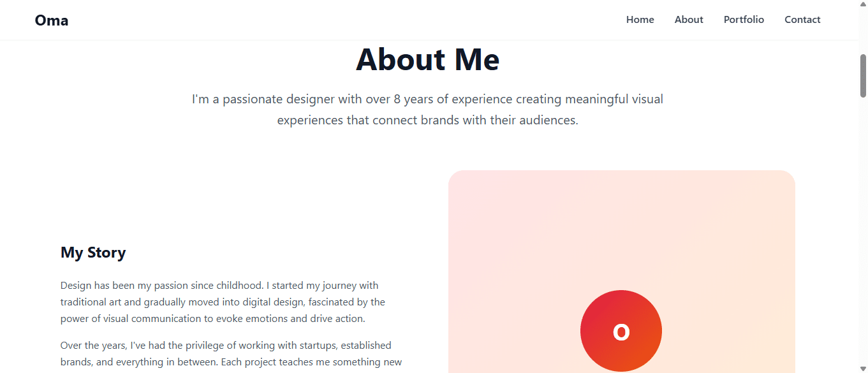Screen dimensions: 868x373
Task: Click the About Me heading
Action: point(428,59)
